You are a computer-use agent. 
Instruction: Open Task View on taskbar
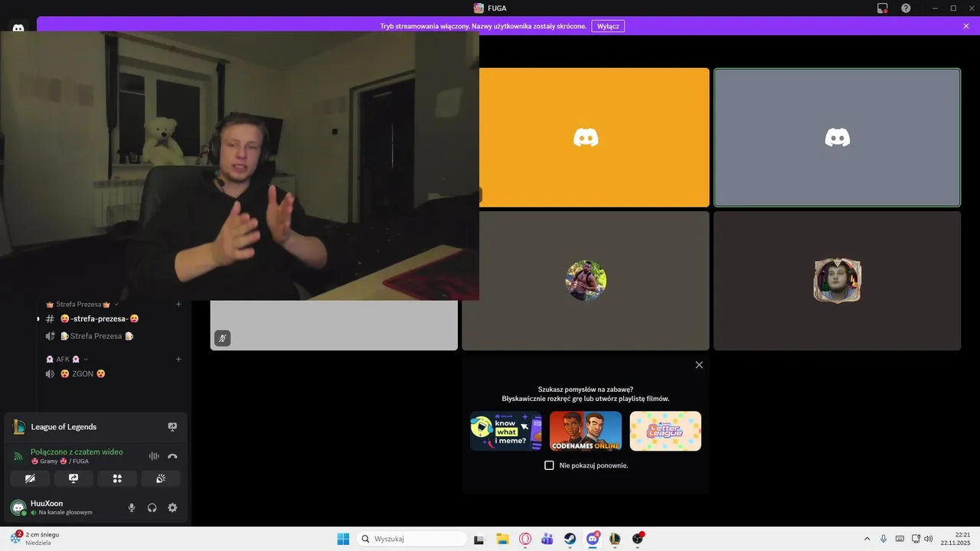pyautogui.click(x=479, y=539)
